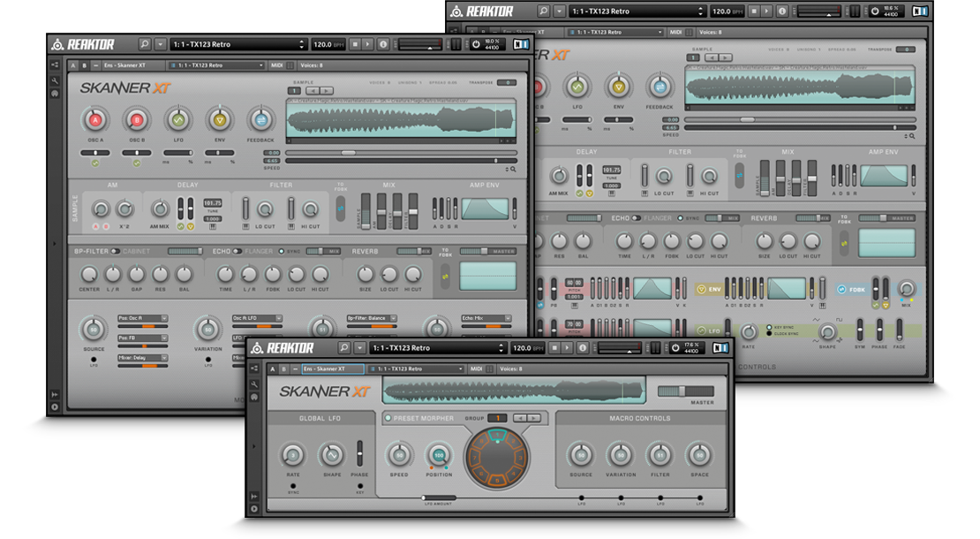
Task: Toggle the audio engine power in front window
Action: pyautogui.click(x=675, y=347)
